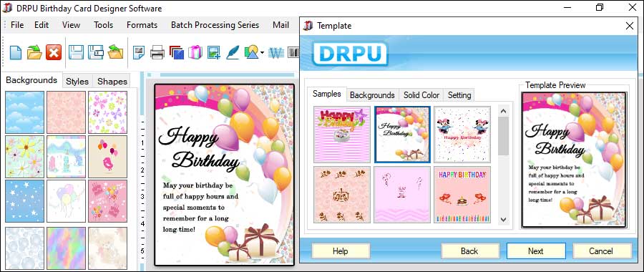Viewport: 644px width, 272px height.
Task: Switch to the Shapes tab
Action: [x=112, y=82]
